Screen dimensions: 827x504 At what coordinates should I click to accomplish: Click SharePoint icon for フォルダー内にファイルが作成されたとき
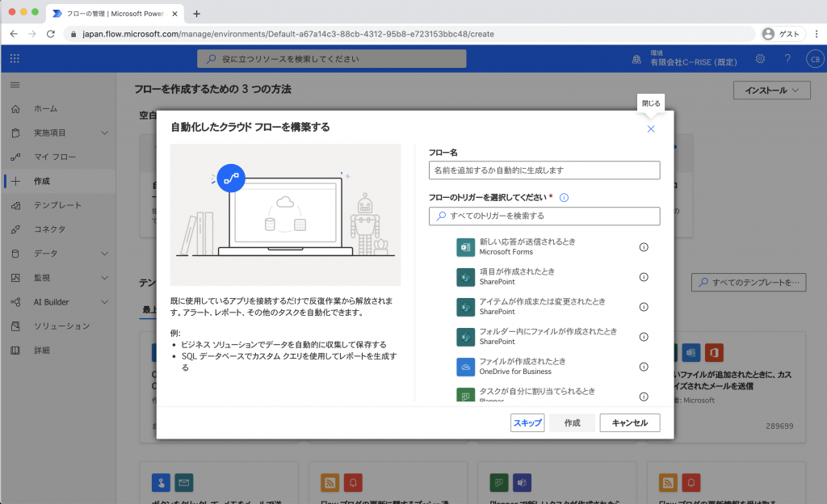click(x=466, y=337)
